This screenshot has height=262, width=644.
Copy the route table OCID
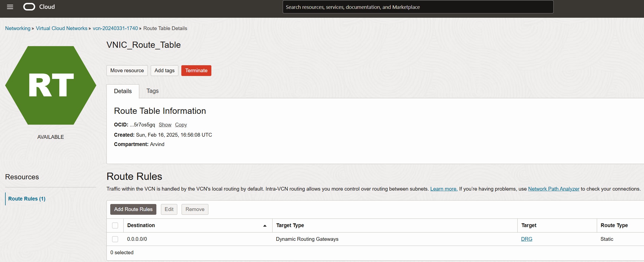point(181,125)
